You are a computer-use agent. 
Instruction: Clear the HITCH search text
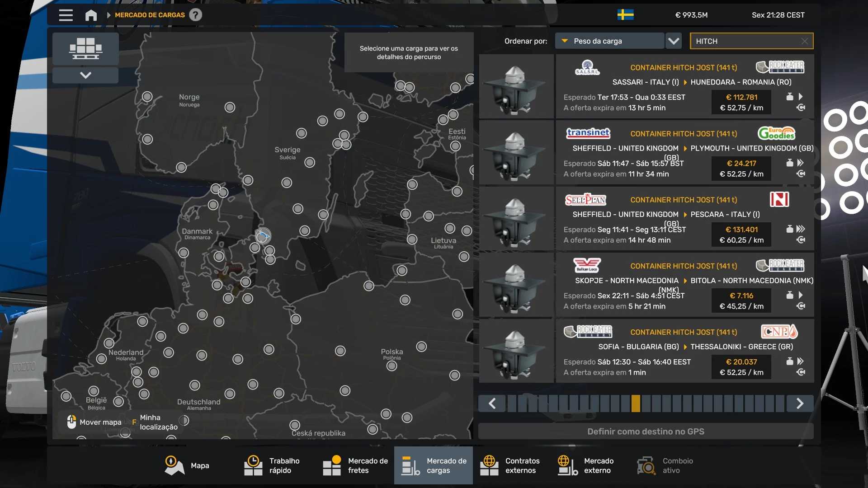804,41
